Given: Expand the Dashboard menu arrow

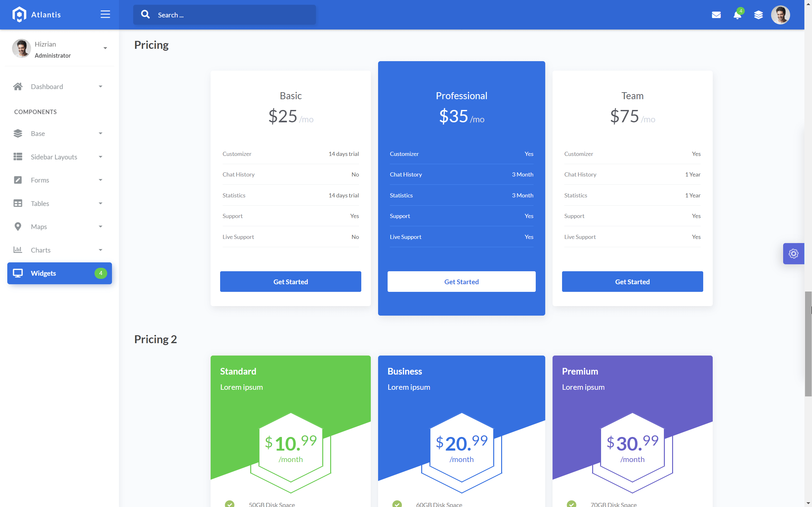Looking at the screenshot, I should coord(100,87).
